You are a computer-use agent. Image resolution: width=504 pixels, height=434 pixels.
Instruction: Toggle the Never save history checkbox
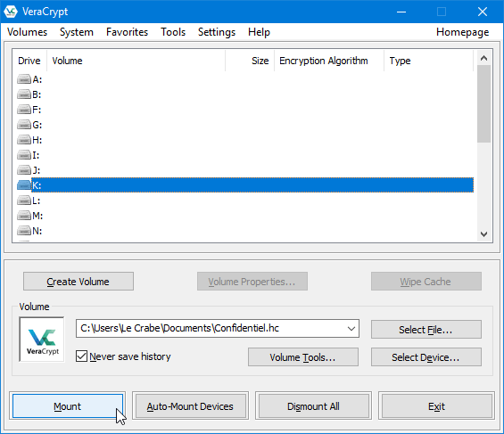(x=81, y=356)
